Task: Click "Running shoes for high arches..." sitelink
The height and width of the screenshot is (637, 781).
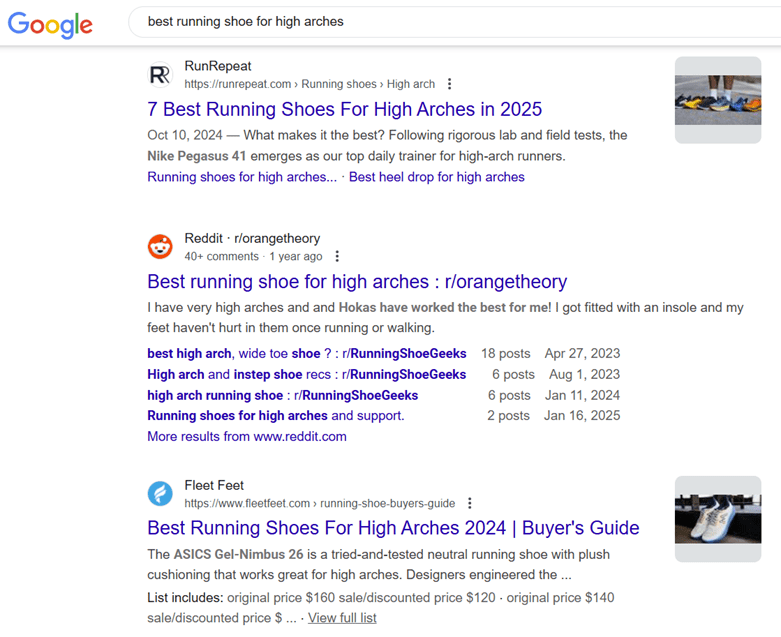Action: tap(242, 177)
